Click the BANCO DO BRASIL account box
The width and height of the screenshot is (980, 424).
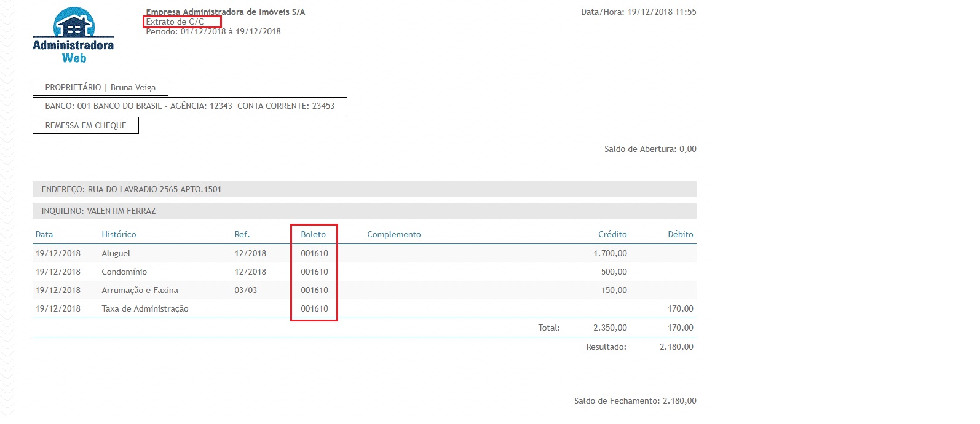pos(189,106)
